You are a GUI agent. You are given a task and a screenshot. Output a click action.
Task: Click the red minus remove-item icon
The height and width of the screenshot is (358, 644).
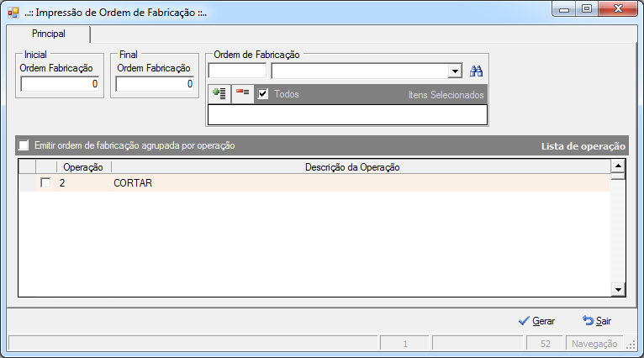[x=242, y=93]
